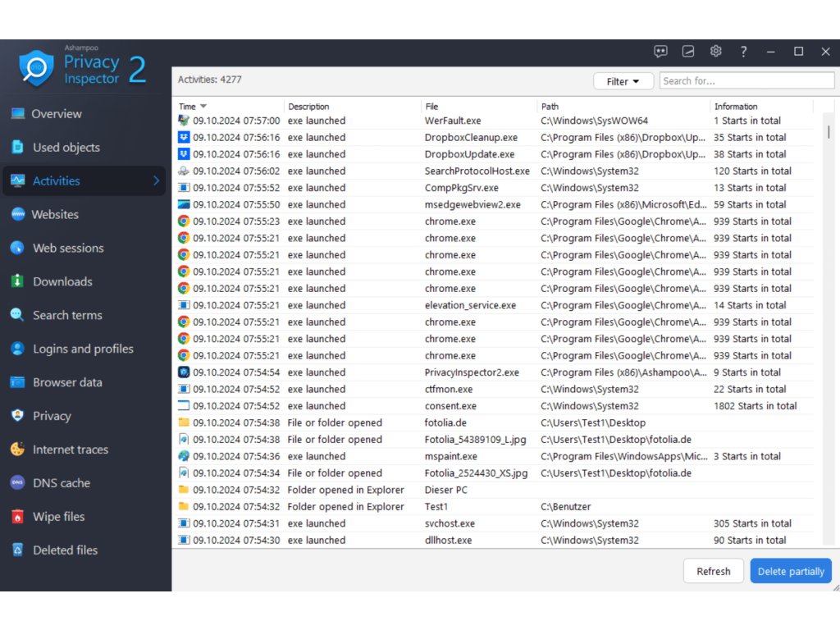
Task: Select Fotolia_54389109_L.jpg entry
Action: click(495, 440)
